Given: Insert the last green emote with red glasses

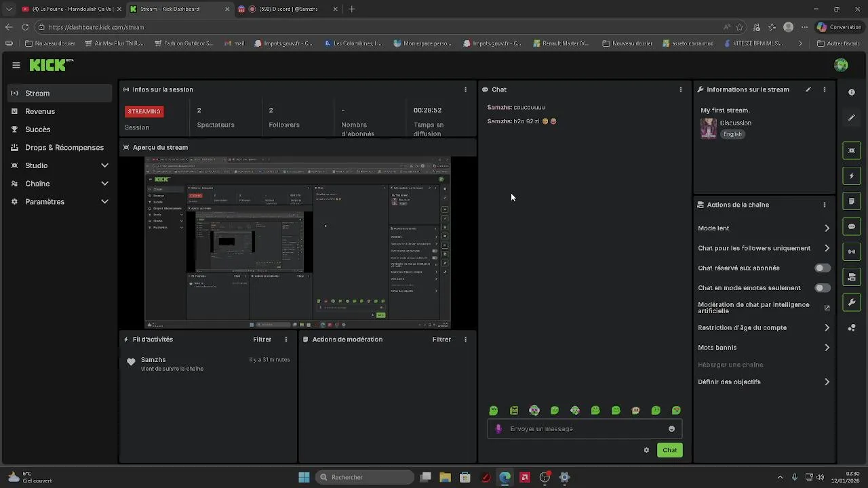Looking at the screenshot, I should pyautogui.click(x=676, y=411).
